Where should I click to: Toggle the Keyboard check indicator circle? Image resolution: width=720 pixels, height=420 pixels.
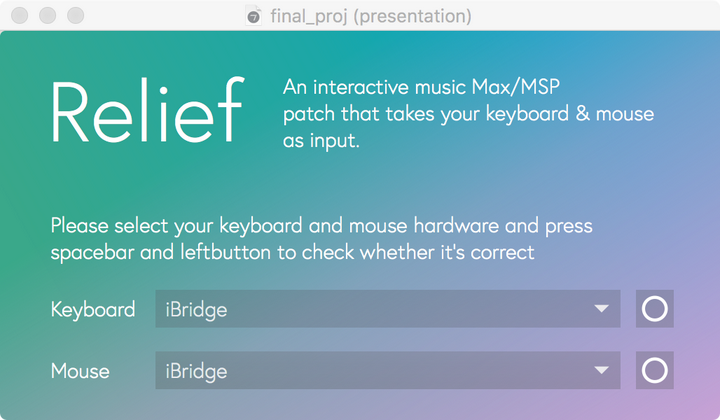(654, 308)
